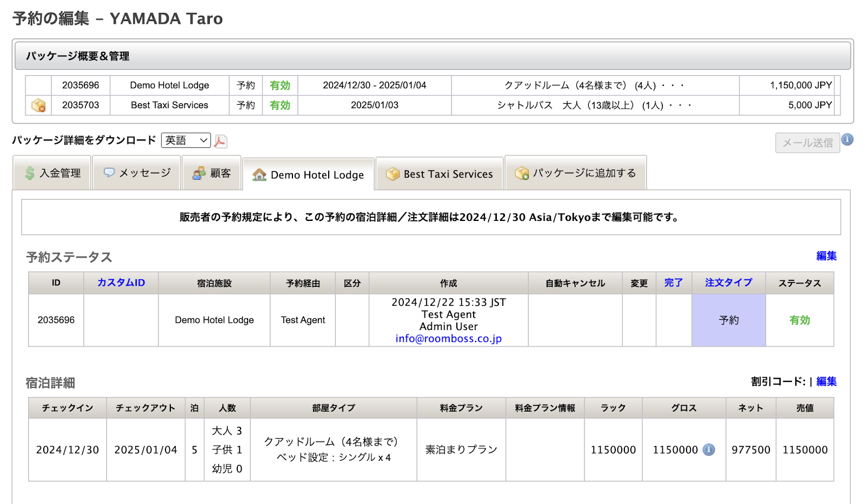The width and height of the screenshot is (865, 504).
Task: Click the 完了 column header link
Action: coord(673,283)
